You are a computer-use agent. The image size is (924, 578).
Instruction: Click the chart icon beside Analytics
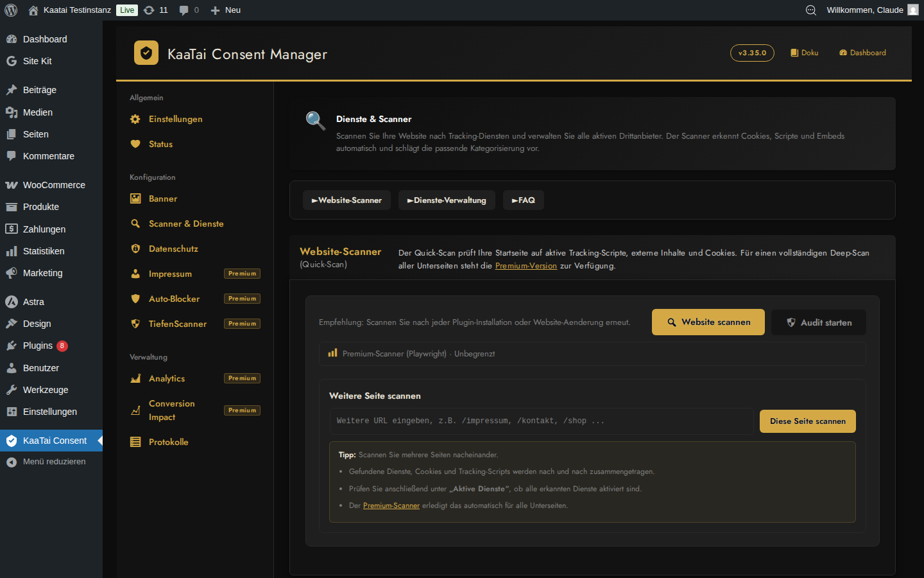pyautogui.click(x=135, y=379)
